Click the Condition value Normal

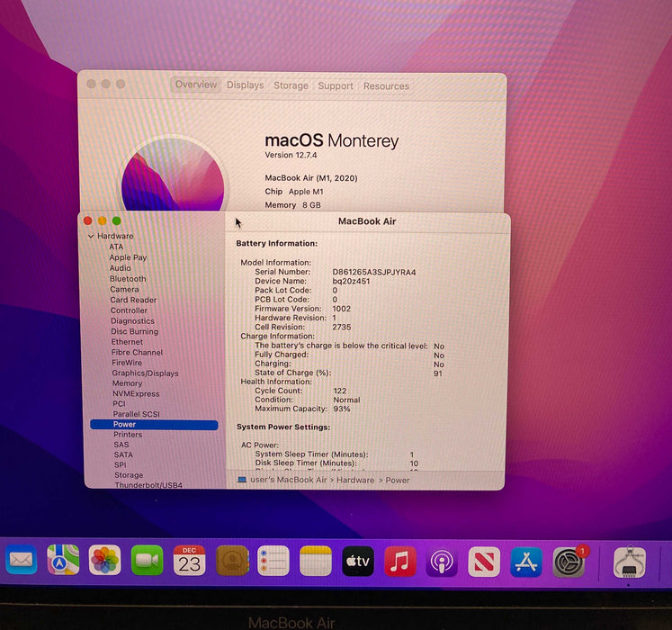pos(346,400)
